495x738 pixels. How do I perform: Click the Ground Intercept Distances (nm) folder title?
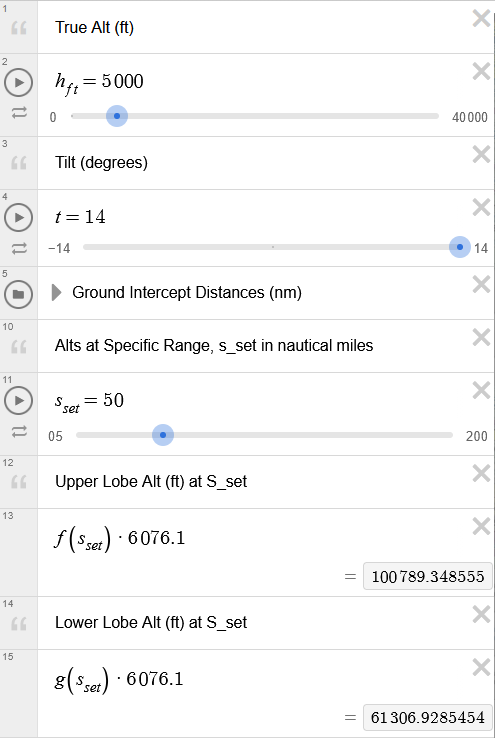click(x=187, y=293)
